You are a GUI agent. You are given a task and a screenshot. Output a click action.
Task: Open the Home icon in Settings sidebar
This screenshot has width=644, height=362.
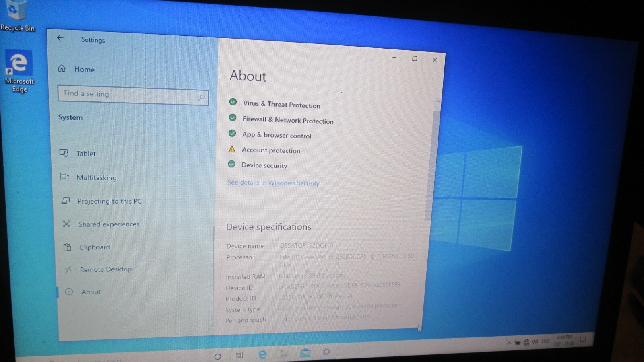(x=62, y=68)
